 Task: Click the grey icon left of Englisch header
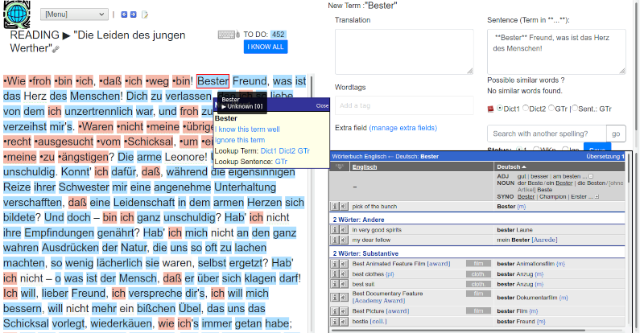point(339,166)
